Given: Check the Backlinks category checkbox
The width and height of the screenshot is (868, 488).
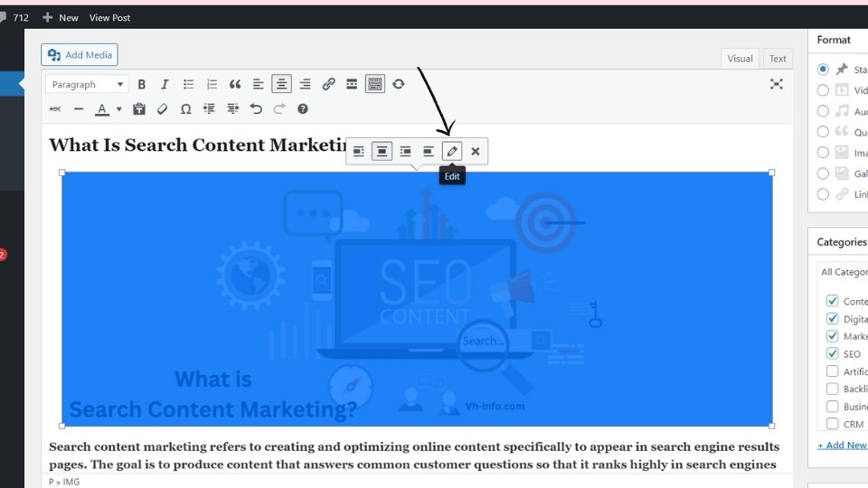Looking at the screenshot, I should tap(832, 389).
